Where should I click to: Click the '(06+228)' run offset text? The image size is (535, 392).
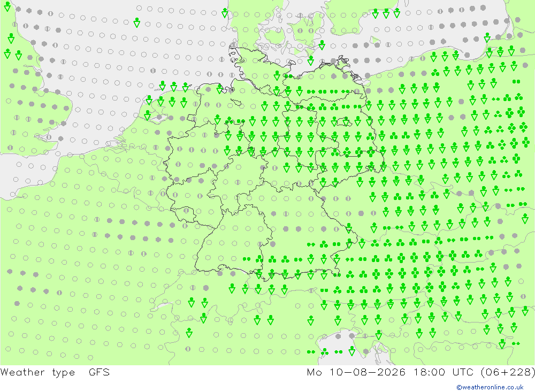point(508,372)
